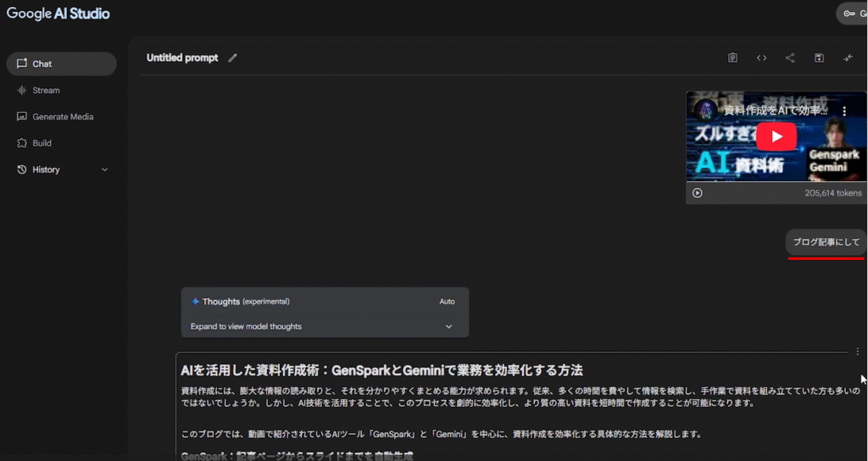Click the Stream waveform icon
The width and height of the screenshot is (868, 461).
point(21,90)
